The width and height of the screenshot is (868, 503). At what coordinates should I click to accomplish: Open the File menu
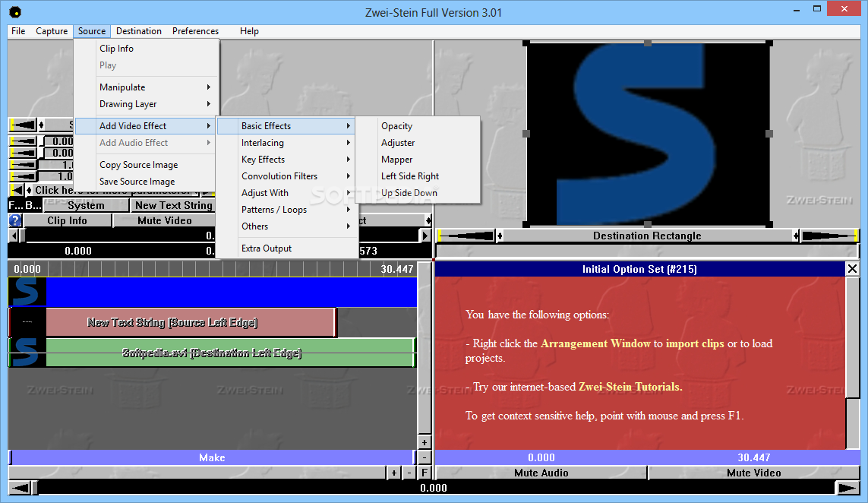point(18,31)
